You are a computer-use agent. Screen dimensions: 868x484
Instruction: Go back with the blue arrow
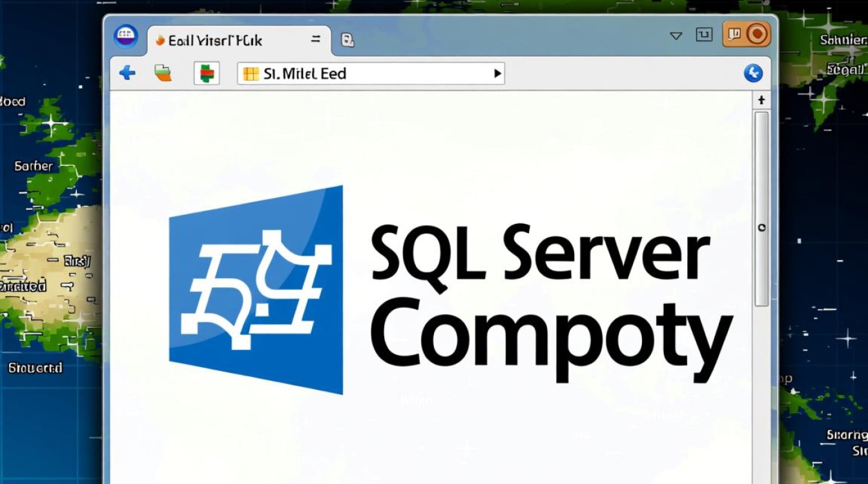point(127,73)
